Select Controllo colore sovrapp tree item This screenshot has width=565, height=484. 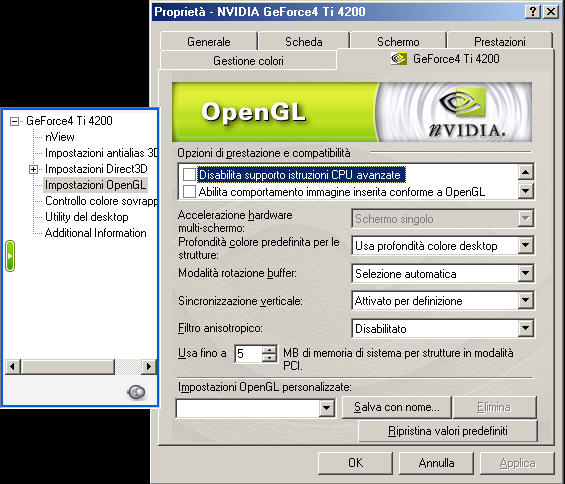pyautogui.click(x=101, y=201)
